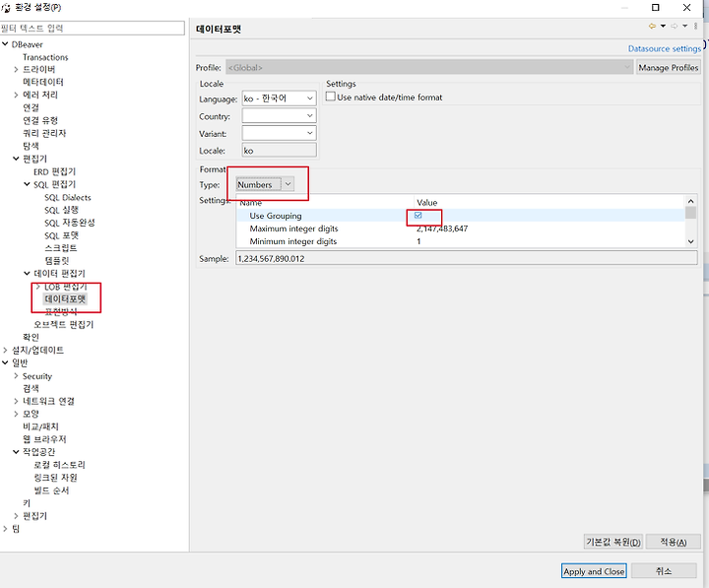Viewport: 709px width, 588px height.
Task: Open the back history dropdown arrow
Action: point(663,27)
